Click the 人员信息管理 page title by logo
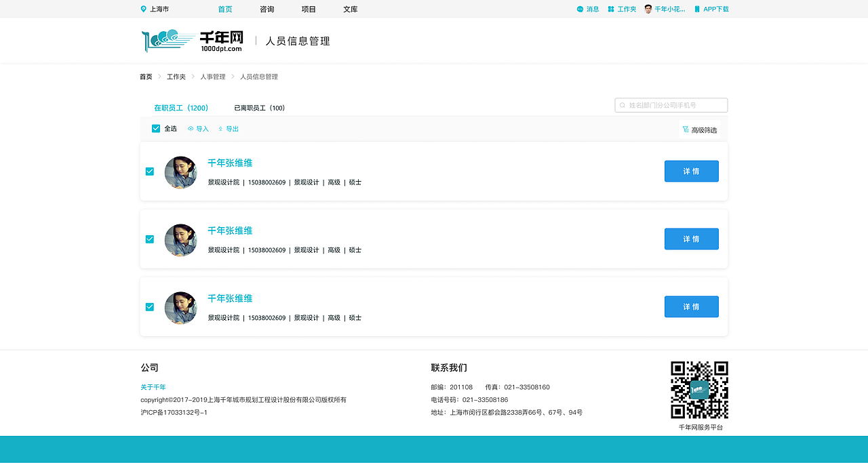Viewport: 868px width, 463px height. point(298,41)
